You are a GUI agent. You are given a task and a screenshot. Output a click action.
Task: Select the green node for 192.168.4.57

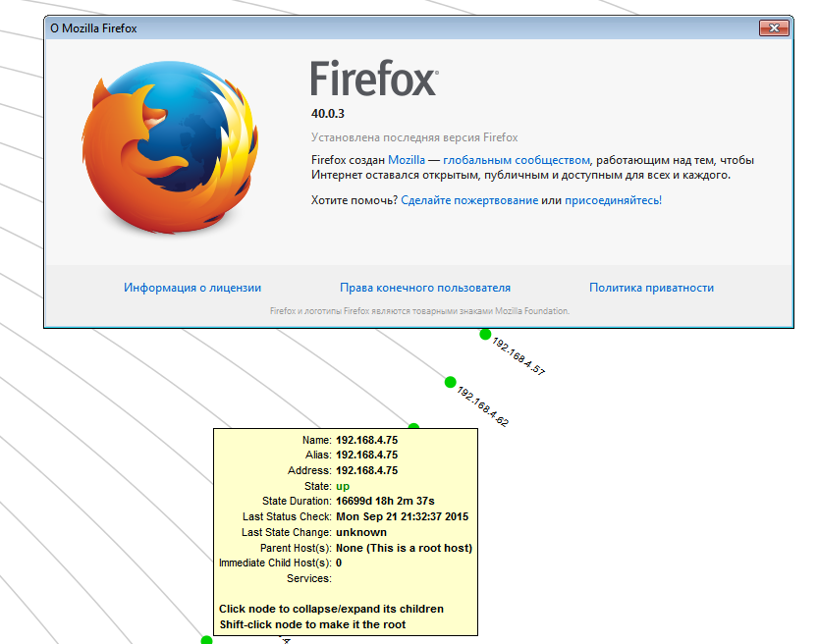[x=484, y=334]
